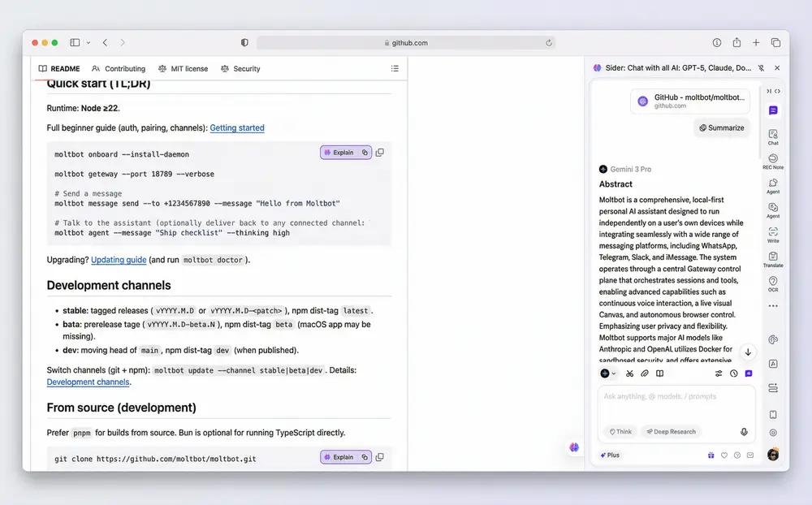Image resolution: width=812 pixels, height=505 pixels.
Task: Open the Getting started link
Action: [237, 127]
